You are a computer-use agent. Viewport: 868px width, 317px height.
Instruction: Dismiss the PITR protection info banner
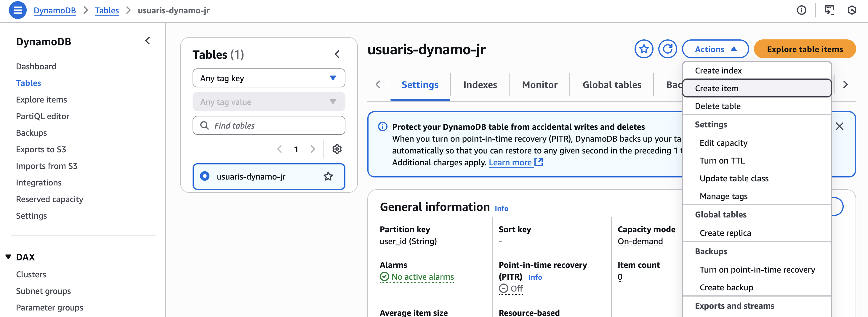point(839,126)
